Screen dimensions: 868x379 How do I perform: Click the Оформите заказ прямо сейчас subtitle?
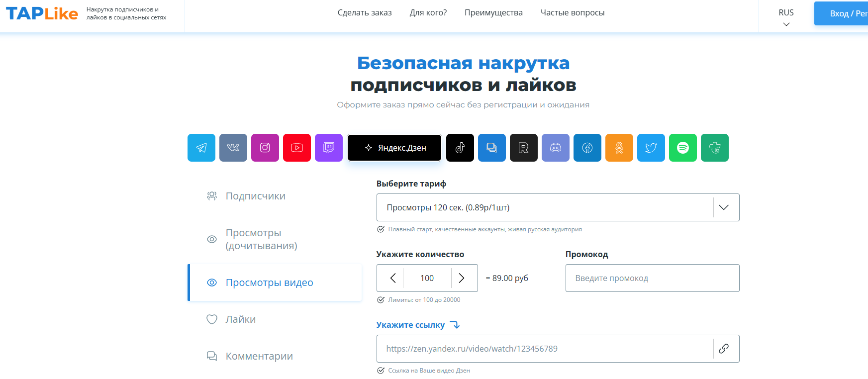[463, 104]
